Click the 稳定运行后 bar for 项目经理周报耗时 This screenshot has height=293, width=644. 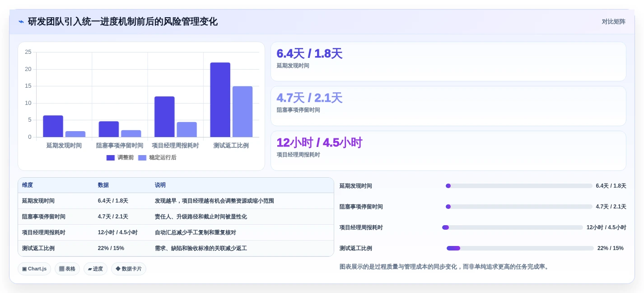pyautogui.click(x=187, y=129)
